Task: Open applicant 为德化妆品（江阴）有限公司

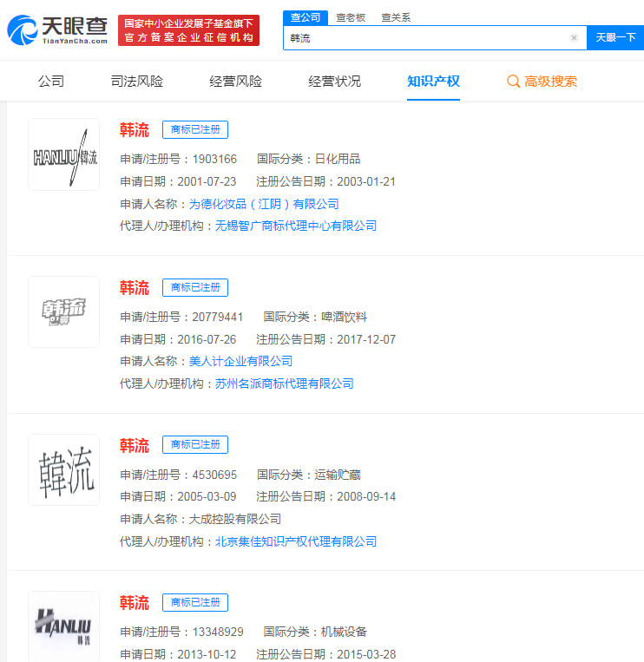Action: pyautogui.click(x=264, y=205)
